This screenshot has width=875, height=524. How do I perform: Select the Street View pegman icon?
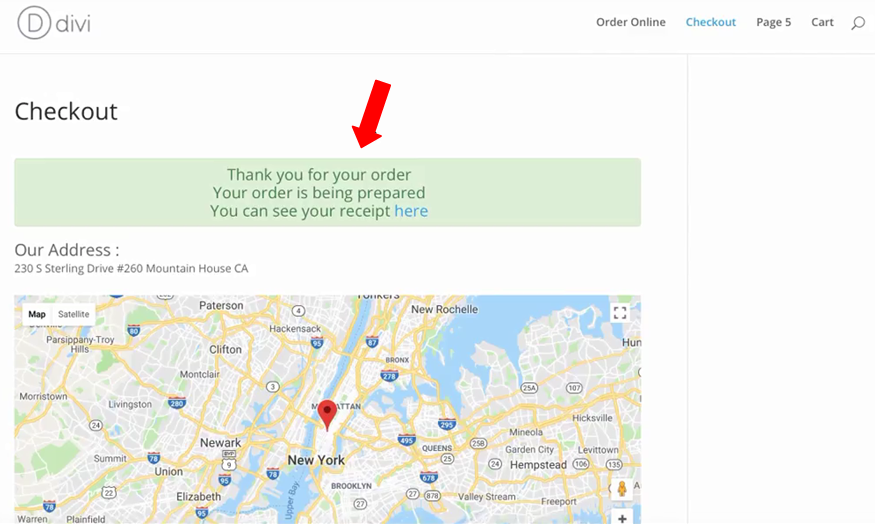[622, 489]
